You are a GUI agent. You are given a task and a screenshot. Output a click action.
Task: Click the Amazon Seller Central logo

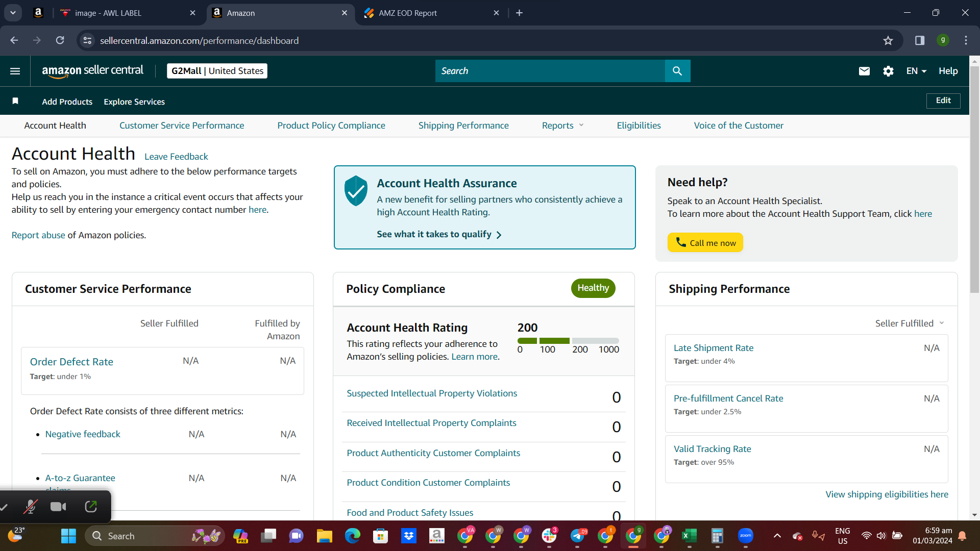(92, 71)
